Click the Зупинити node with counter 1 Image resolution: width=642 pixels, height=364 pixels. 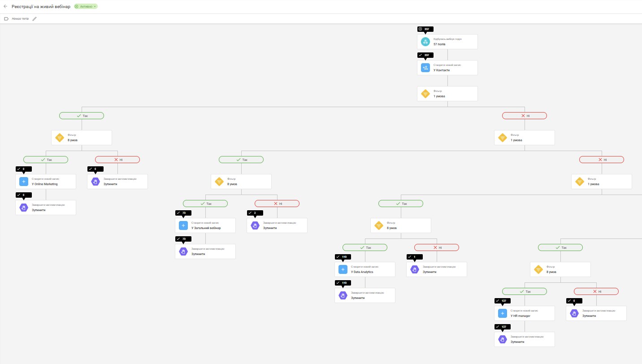tap(437, 269)
